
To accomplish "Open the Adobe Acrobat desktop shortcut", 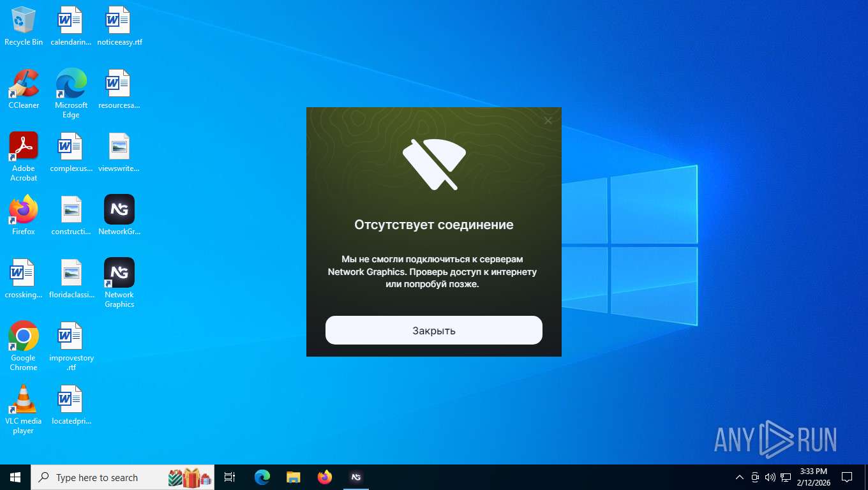I will click(24, 157).
